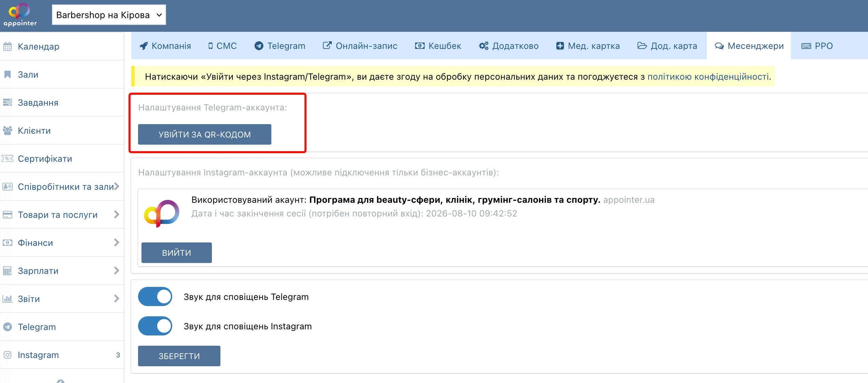
Task: Click the Месенджери tab label
Action: 756,46
